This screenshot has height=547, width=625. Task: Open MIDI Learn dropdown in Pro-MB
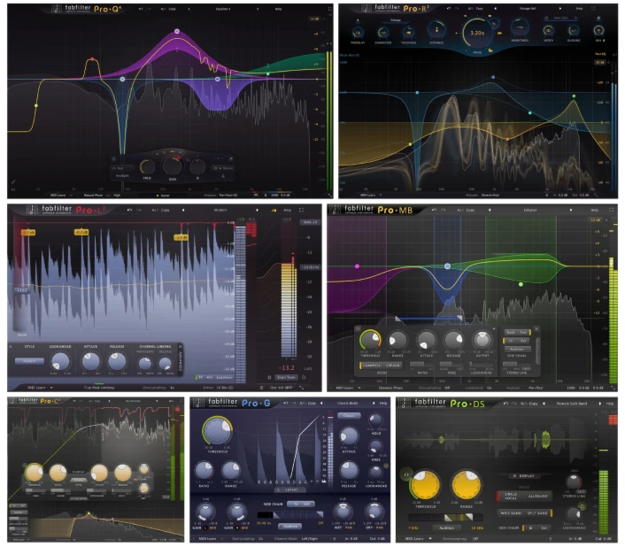pos(347,388)
